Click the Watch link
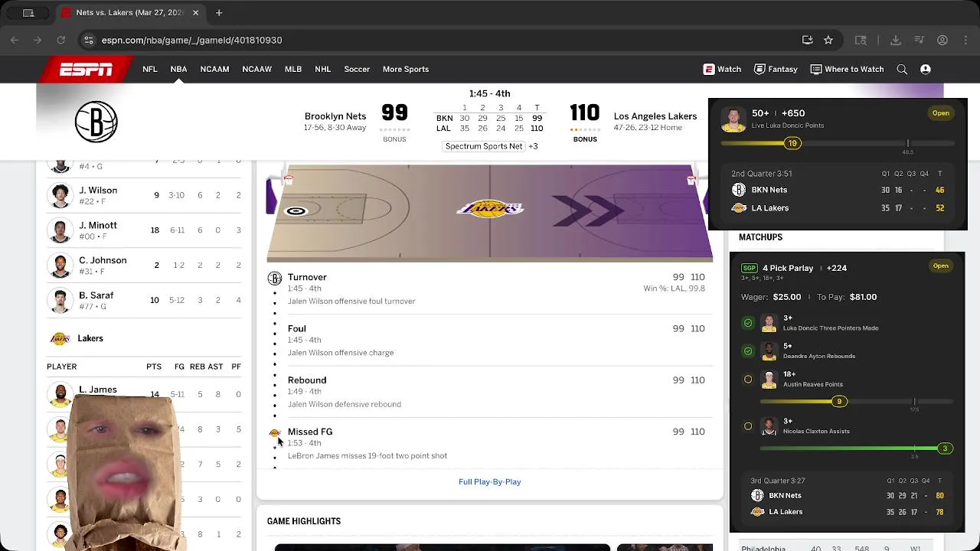980x551 pixels. tap(722, 69)
